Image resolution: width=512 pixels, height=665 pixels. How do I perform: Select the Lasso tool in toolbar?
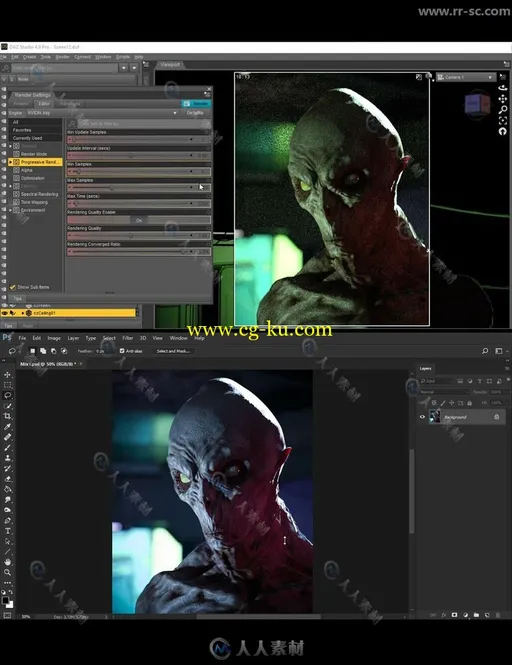(7, 395)
